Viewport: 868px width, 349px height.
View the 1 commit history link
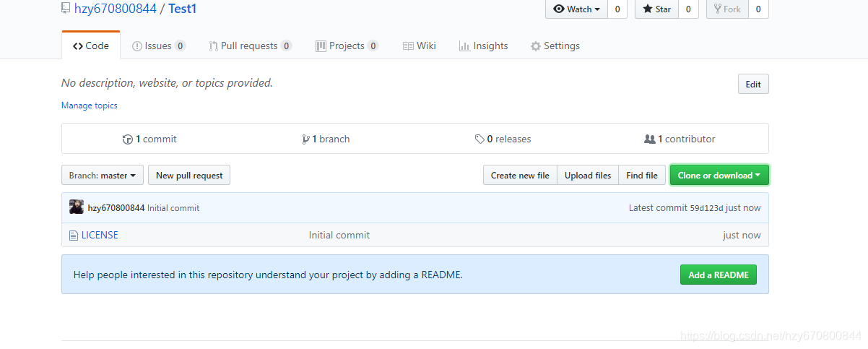click(x=150, y=139)
